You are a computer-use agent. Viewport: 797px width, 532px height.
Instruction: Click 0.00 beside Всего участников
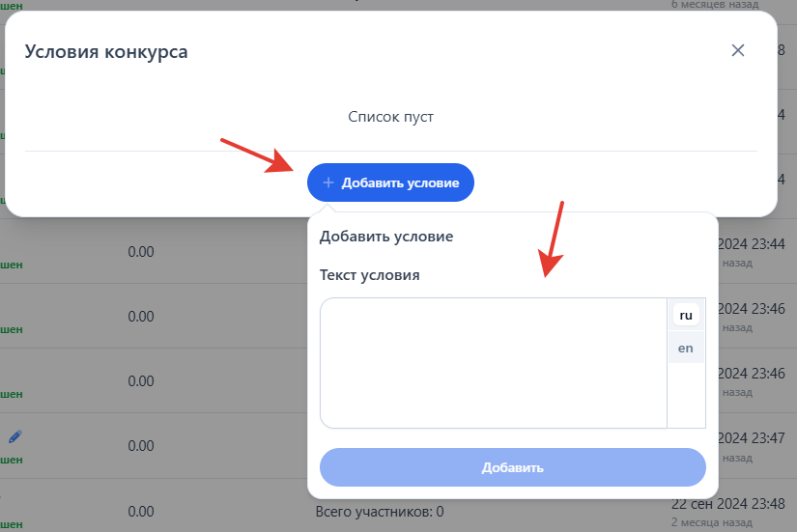[141, 511]
